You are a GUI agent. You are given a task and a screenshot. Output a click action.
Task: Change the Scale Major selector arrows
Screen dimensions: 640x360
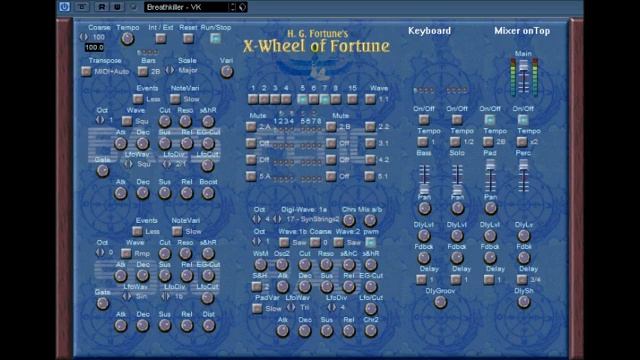tap(170, 70)
